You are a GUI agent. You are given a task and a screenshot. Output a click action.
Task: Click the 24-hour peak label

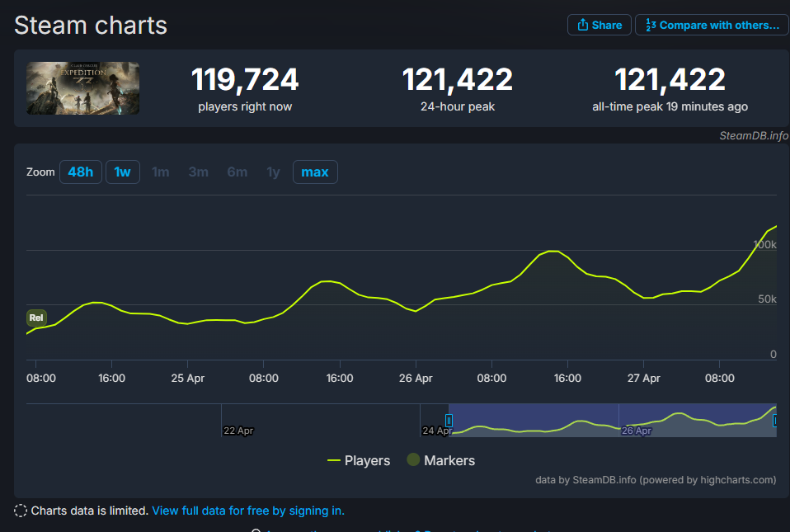tap(458, 106)
